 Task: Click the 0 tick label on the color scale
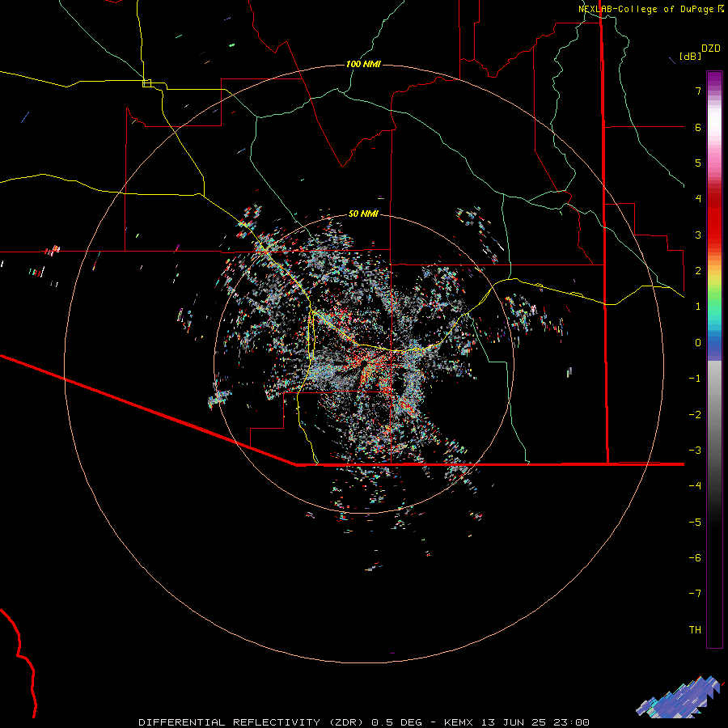tap(698, 343)
